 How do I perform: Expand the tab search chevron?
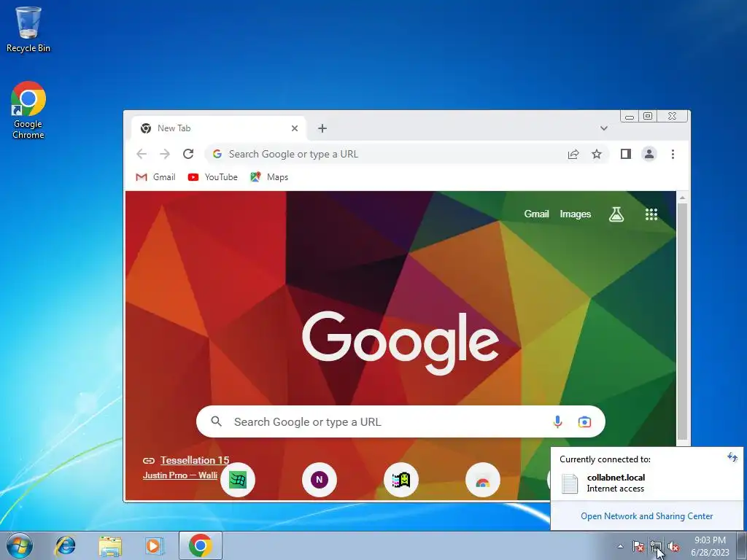tap(603, 128)
